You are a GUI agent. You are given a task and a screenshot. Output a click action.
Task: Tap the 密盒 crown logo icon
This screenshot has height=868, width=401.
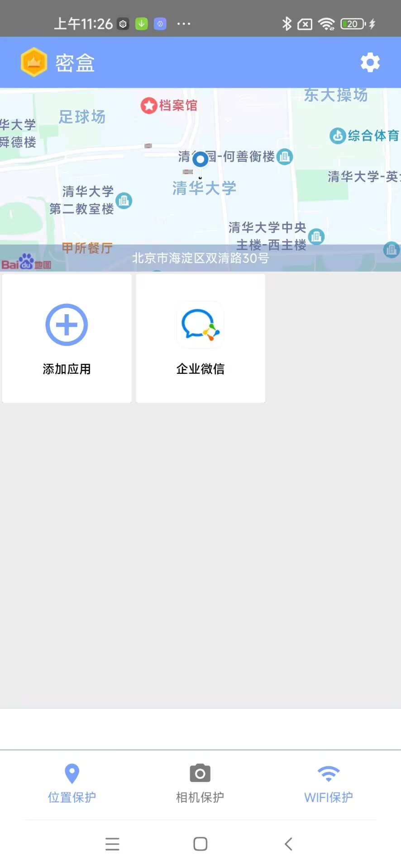pos(34,62)
